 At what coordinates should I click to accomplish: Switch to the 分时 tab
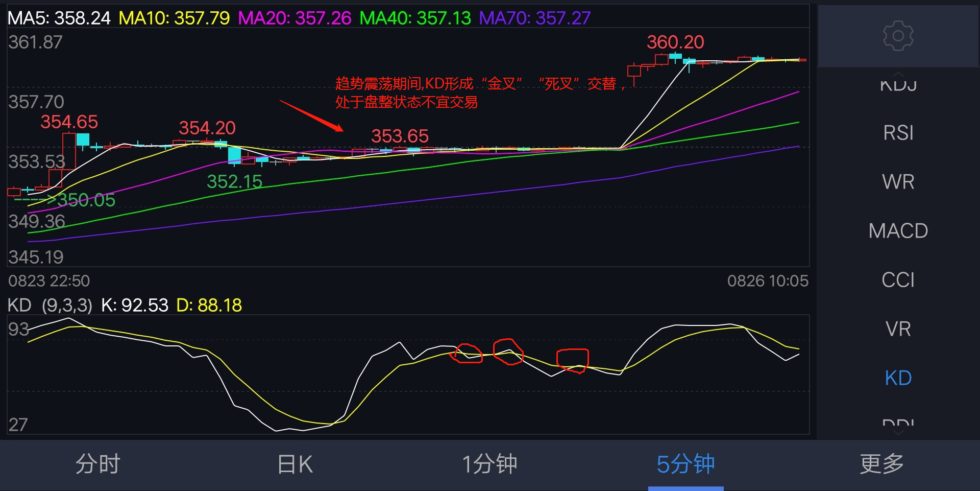click(x=97, y=464)
